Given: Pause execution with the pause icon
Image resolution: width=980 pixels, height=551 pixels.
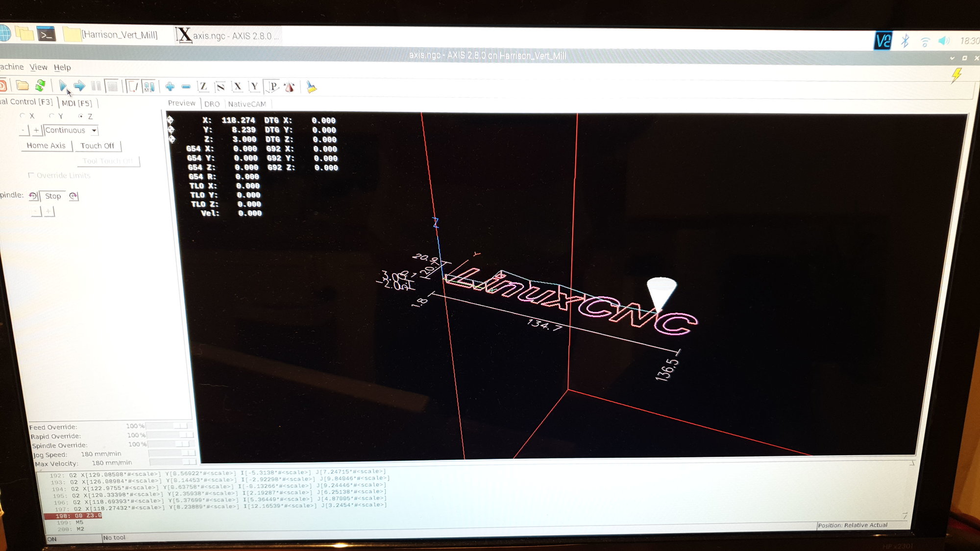Looking at the screenshot, I should (x=96, y=87).
